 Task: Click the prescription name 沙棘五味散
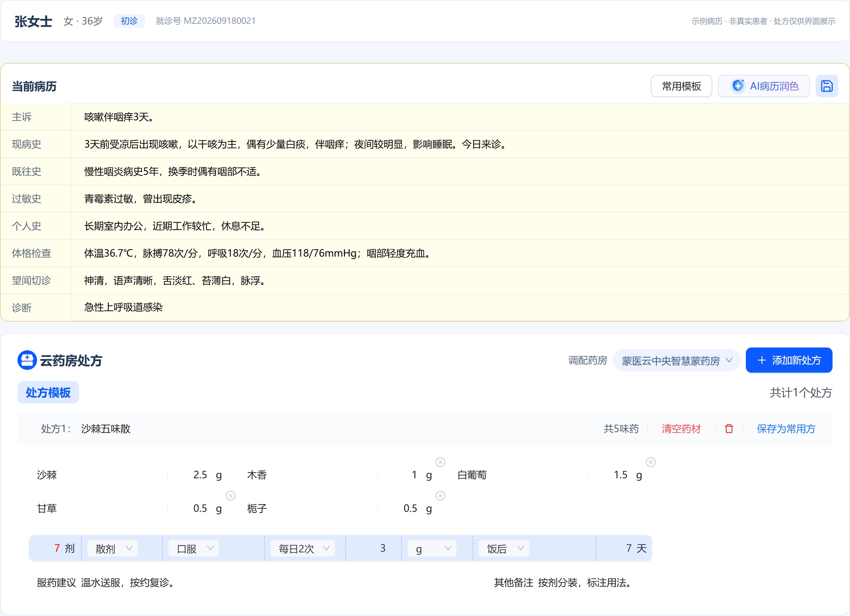[x=106, y=429]
